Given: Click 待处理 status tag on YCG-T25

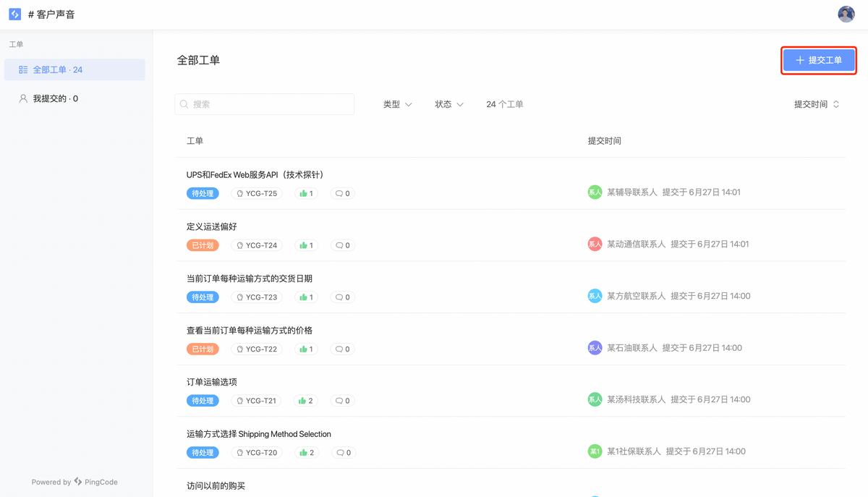Looking at the screenshot, I should pos(203,193).
